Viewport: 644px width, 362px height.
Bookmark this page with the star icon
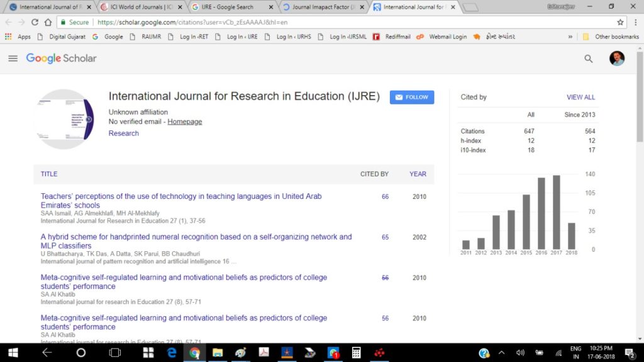[x=620, y=22]
